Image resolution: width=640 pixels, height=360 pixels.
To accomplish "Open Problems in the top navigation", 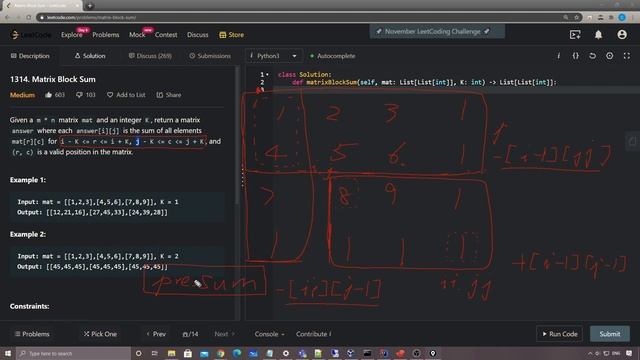I will click(106, 35).
